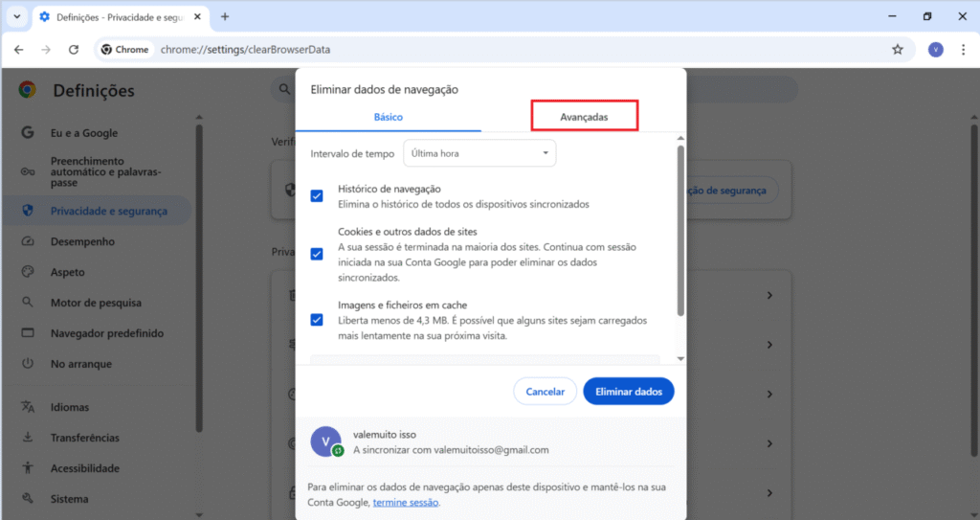Click the settings page right scrollbar
Screen dimensions: 980x520
pos(973,290)
